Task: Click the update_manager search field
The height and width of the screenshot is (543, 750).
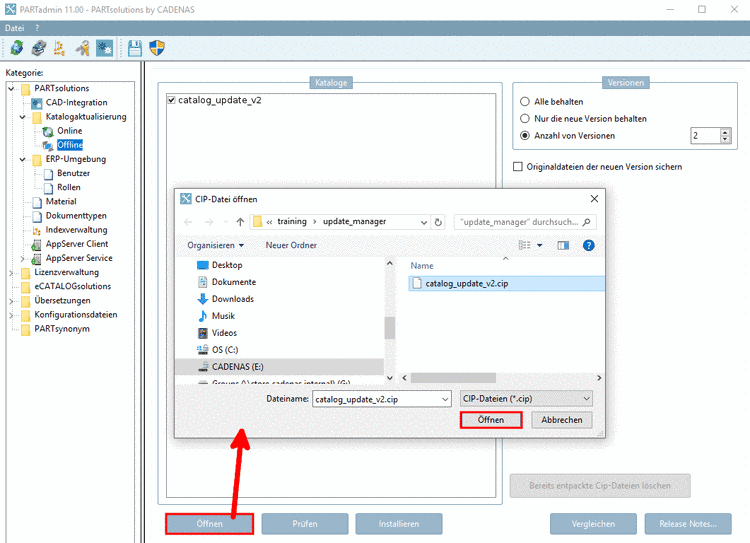Action: point(525,222)
